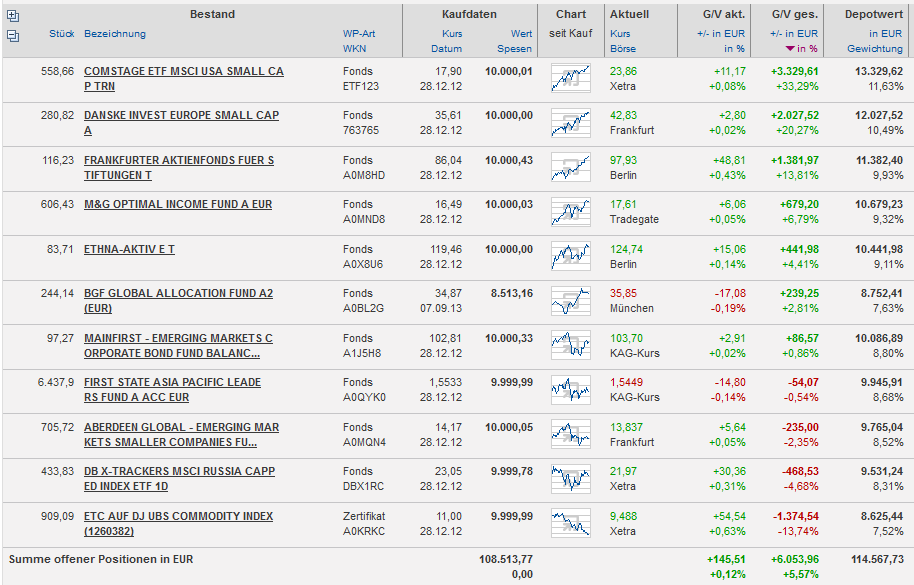914x585 pixels.
Task: Open chart thumbnail for ETC AUF DJ UBS COMMODITY
Action: click(x=571, y=523)
